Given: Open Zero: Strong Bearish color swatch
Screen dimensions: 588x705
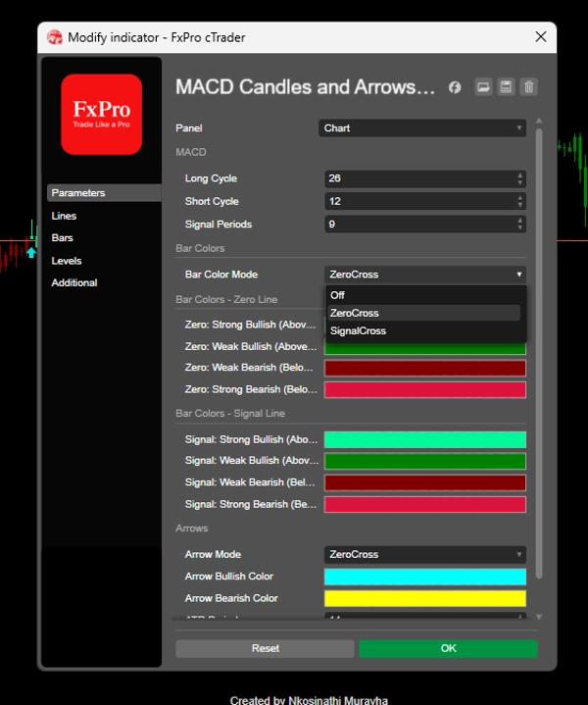Looking at the screenshot, I should [424, 390].
